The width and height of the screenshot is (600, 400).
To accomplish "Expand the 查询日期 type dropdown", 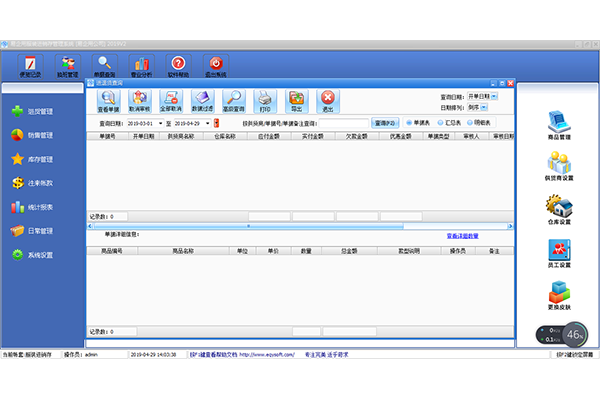I will tap(497, 95).
